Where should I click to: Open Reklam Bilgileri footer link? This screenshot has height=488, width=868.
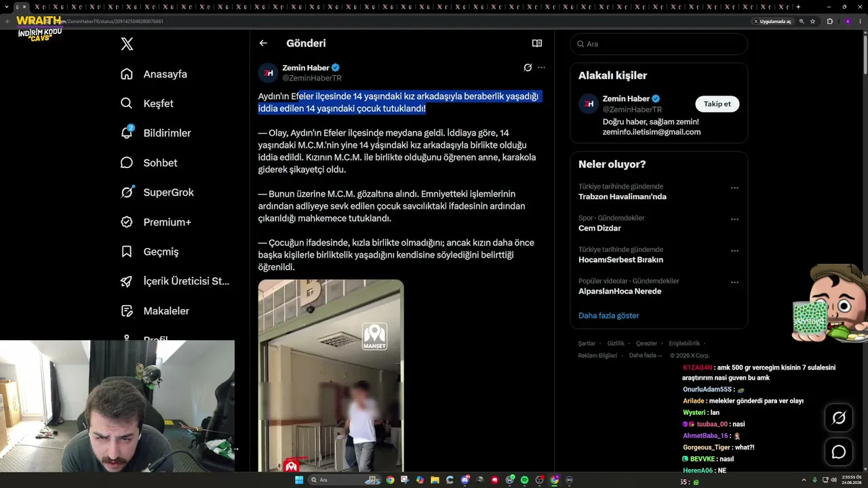tap(597, 355)
